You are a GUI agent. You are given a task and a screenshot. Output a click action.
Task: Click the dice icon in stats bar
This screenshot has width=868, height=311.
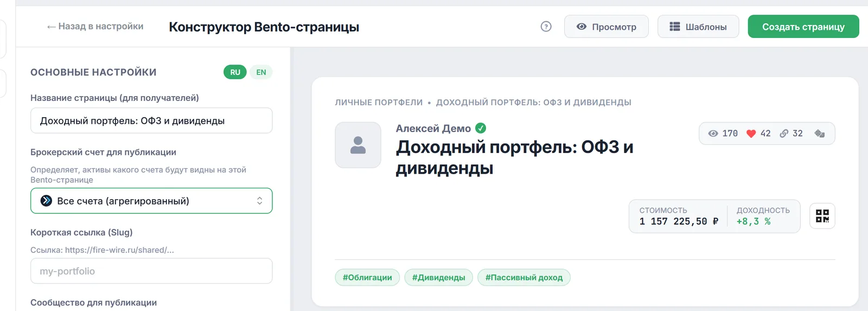pyautogui.click(x=820, y=134)
